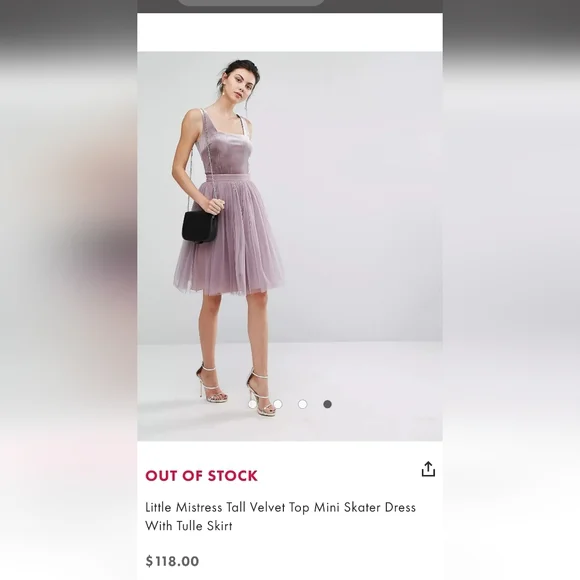
Task: Tap the dark status bar strip at top
Action: click(x=290, y=6)
